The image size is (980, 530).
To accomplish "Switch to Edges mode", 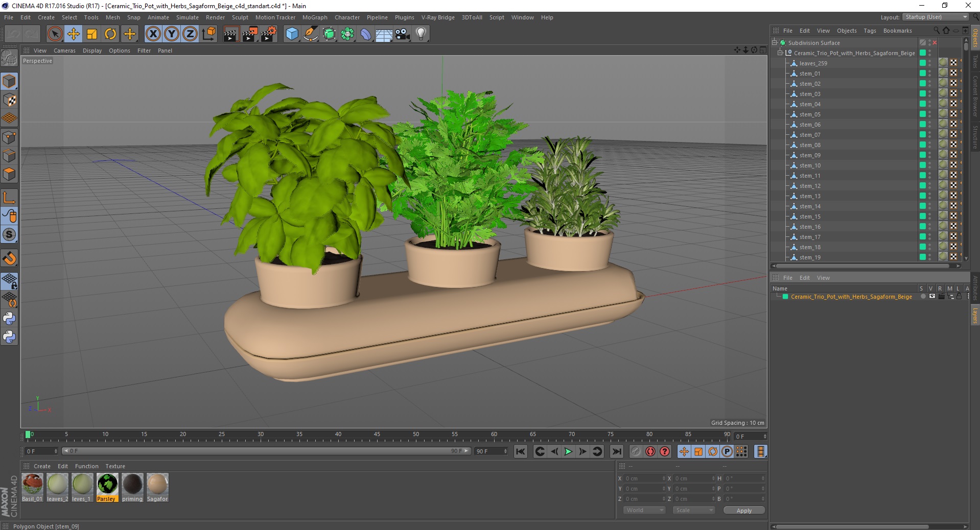I will 9,156.
